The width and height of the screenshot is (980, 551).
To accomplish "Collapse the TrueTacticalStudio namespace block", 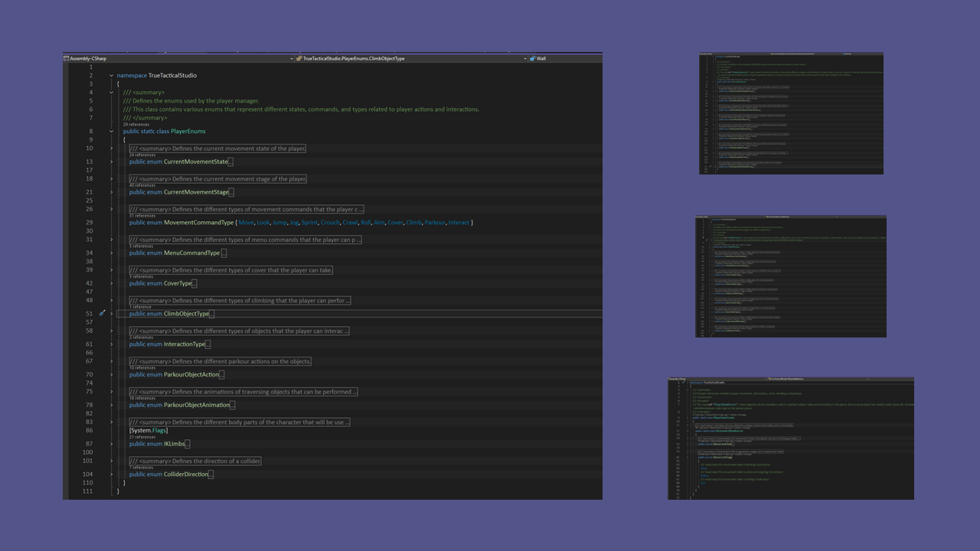I will [x=111, y=76].
